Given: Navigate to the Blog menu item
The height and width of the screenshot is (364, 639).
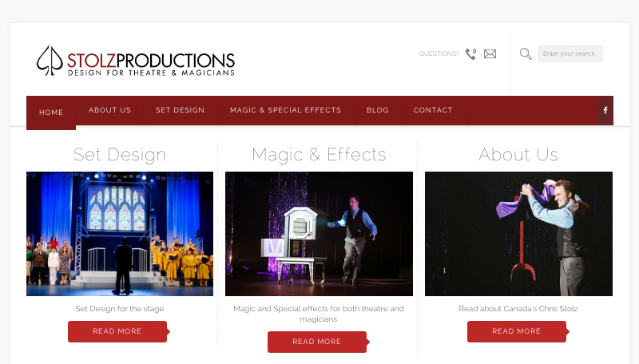Looking at the screenshot, I should click(377, 110).
